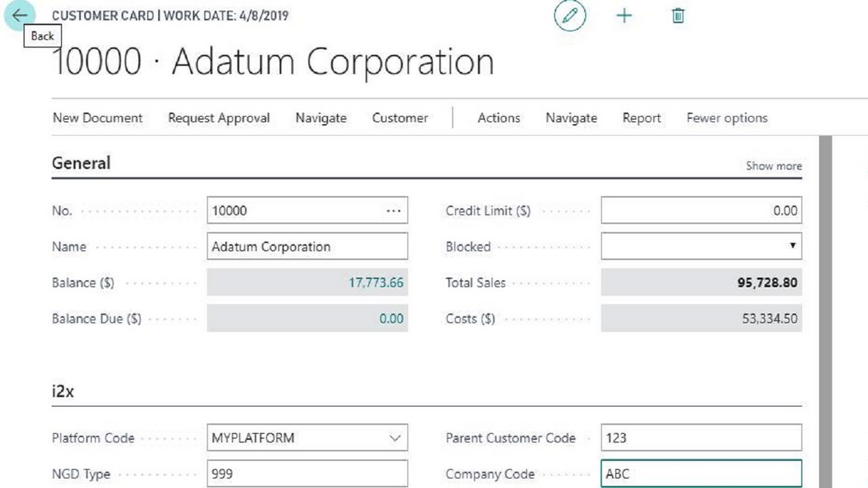Image resolution: width=868 pixels, height=488 pixels.
Task: Click the Name field Adatum Corporation
Action: (307, 246)
